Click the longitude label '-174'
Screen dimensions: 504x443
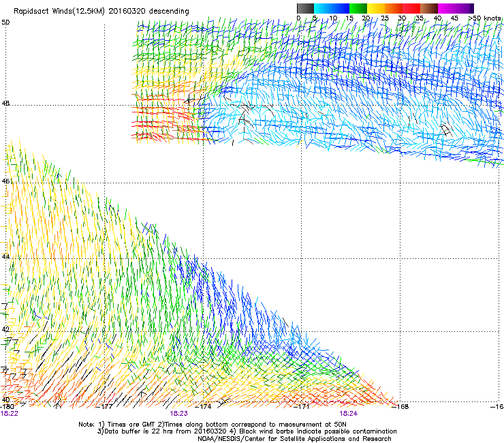tap(204, 407)
